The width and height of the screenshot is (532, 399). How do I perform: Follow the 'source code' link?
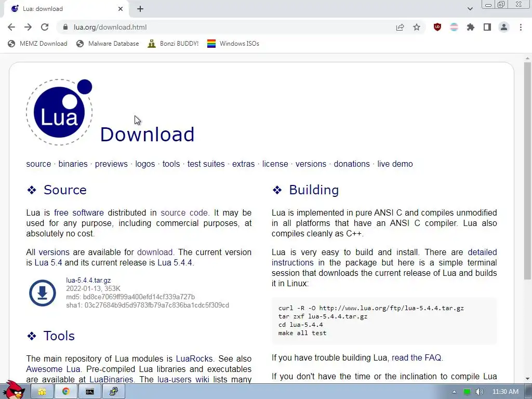184,212
